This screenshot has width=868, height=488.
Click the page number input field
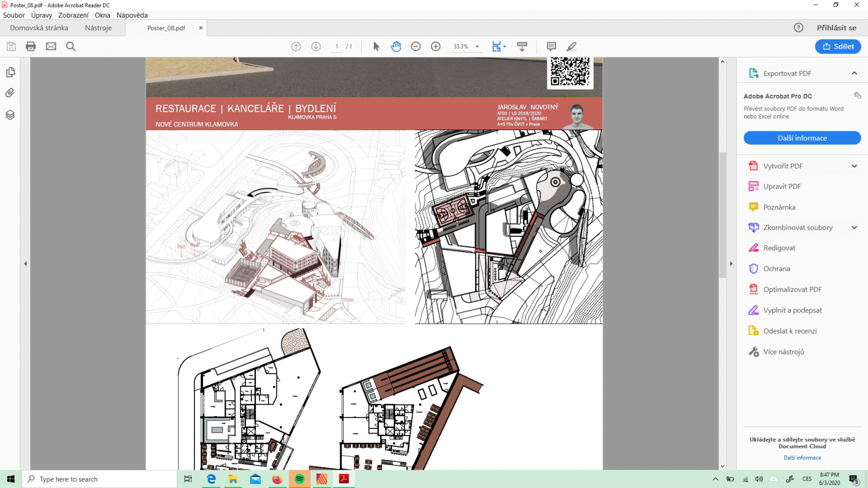point(337,46)
